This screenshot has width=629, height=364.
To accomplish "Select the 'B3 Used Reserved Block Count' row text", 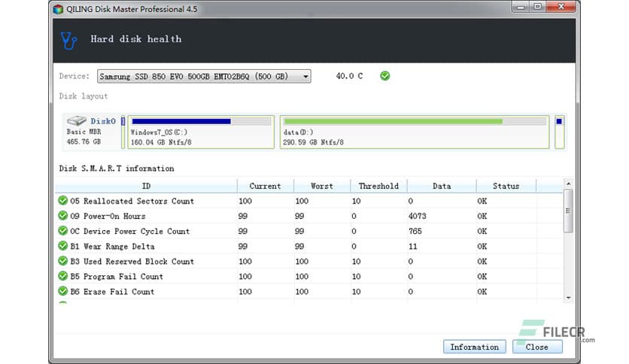I will (x=132, y=262).
